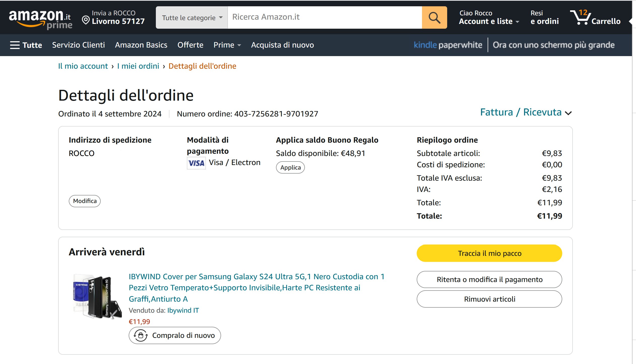The width and height of the screenshot is (636, 364).
Task: Click Traccia il mio pacco button
Action: coord(489,253)
